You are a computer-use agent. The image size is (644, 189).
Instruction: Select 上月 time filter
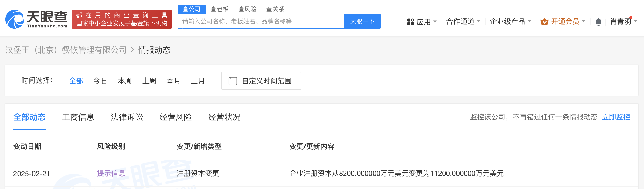point(198,81)
